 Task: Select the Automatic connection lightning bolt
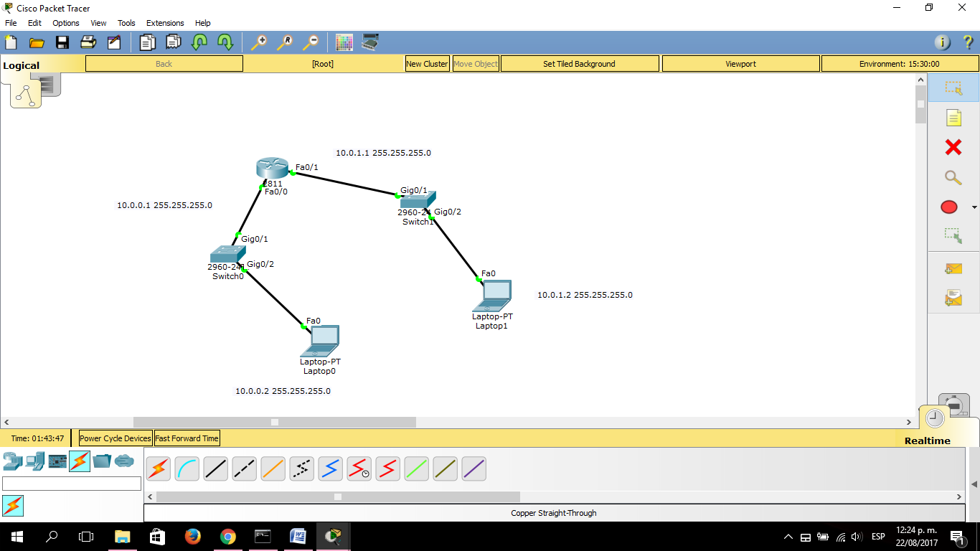point(158,468)
